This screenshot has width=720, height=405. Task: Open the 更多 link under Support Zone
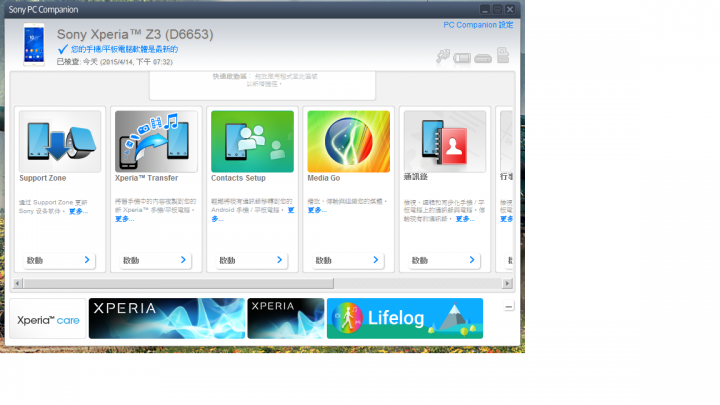click(78, 211)
